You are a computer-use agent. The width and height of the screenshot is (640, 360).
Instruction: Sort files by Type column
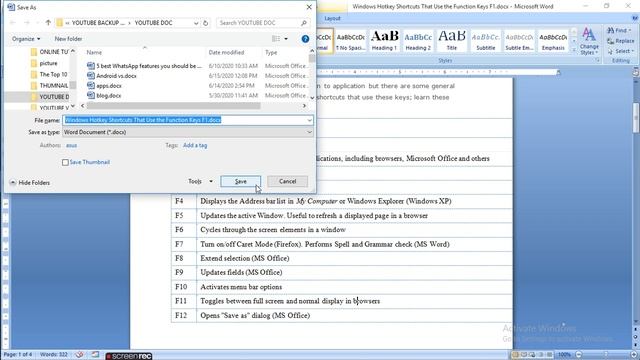pos(271,52)
